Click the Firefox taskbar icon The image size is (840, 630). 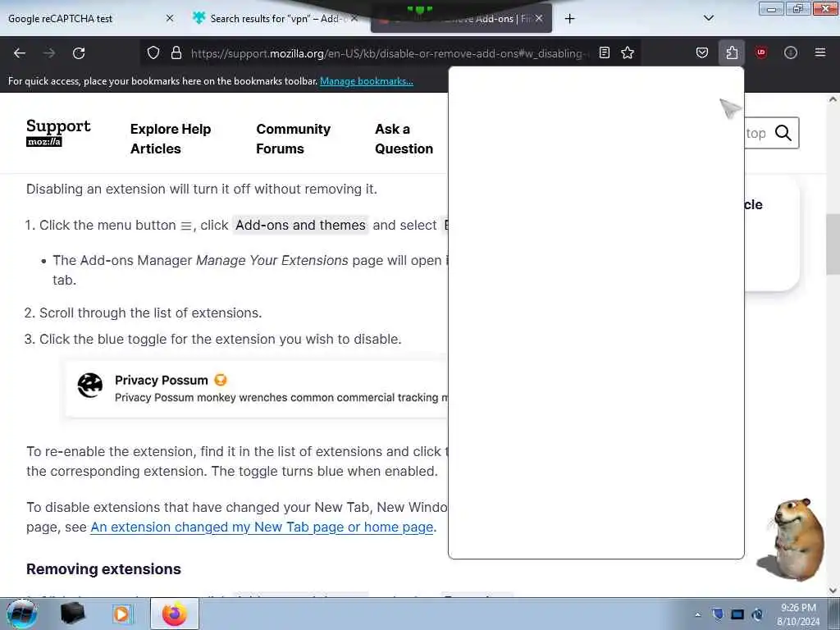(x=175, y=614)
